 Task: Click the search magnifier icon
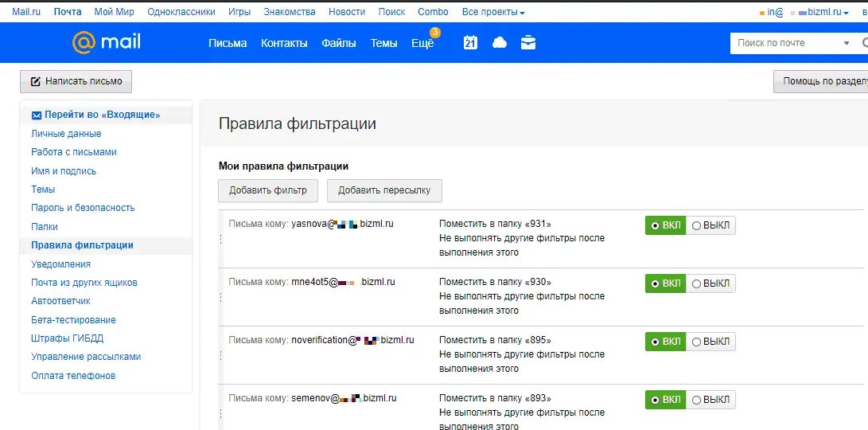(865, 43)
